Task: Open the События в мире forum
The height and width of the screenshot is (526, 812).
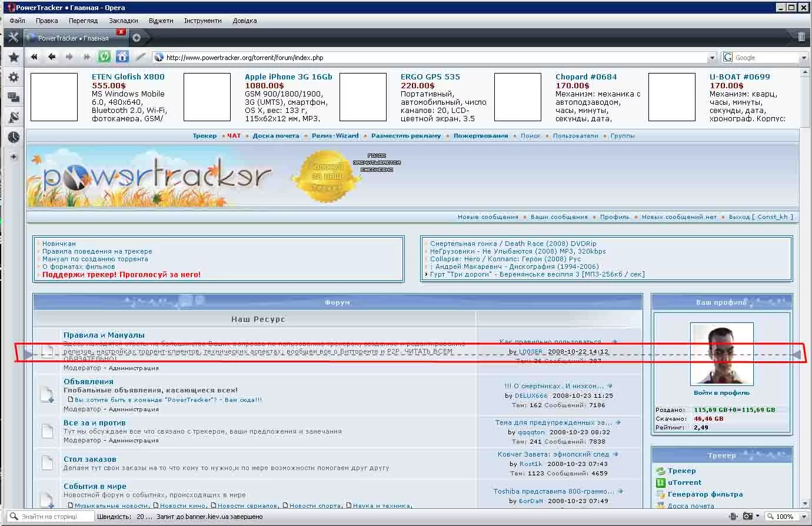Action: tap(95, 487)
